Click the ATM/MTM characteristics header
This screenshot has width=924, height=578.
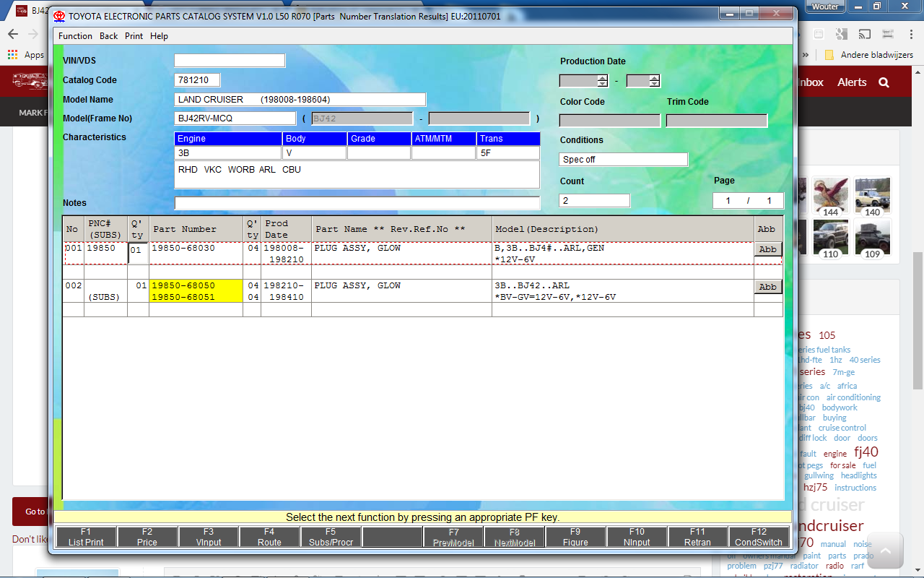coord(444,139)
